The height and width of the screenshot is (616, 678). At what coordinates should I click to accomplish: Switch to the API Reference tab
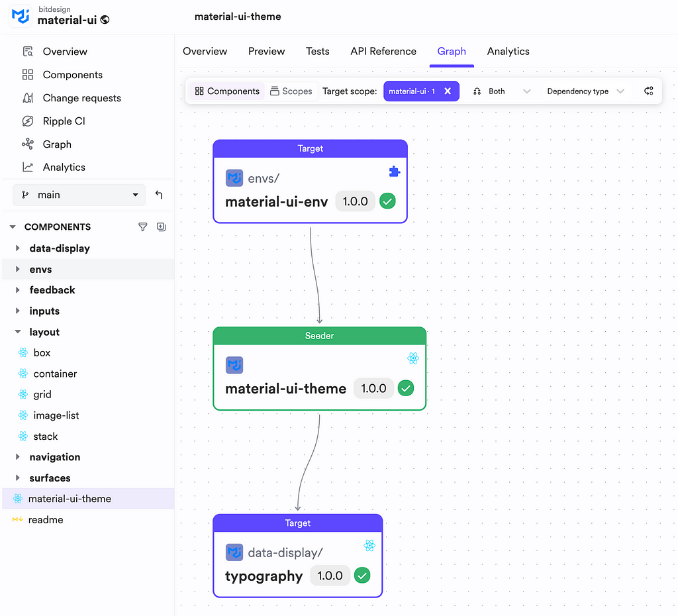[x=383, y=52]
